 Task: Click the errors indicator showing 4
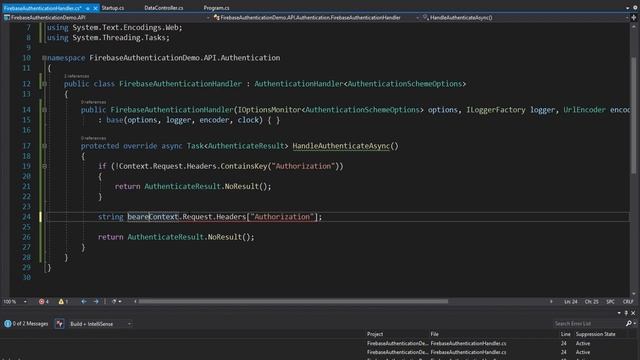(x=44, y=302)
